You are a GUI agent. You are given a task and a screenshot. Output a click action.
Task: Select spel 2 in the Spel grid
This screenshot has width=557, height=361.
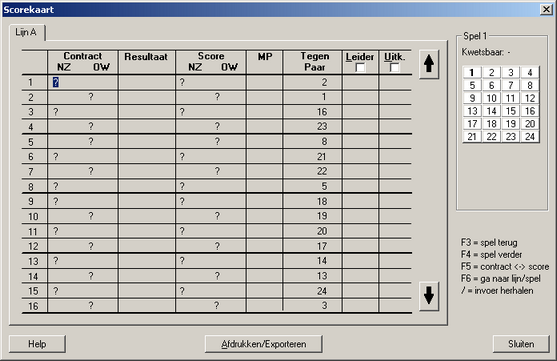pyautogui.click(x=492, y=72)
